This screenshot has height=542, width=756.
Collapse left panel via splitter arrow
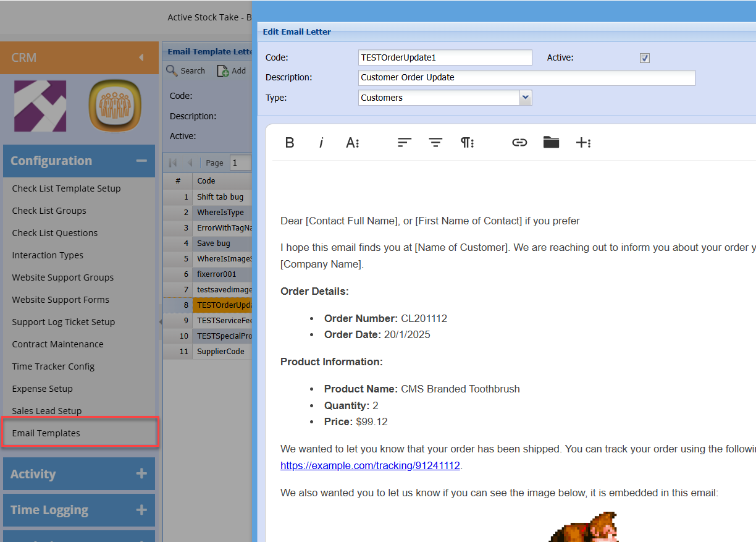[161, 321]
